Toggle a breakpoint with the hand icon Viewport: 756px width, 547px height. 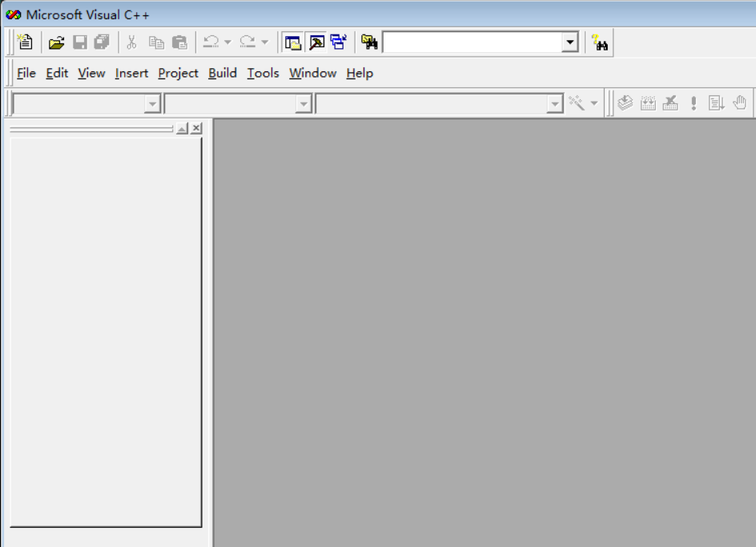click(739, 103)
